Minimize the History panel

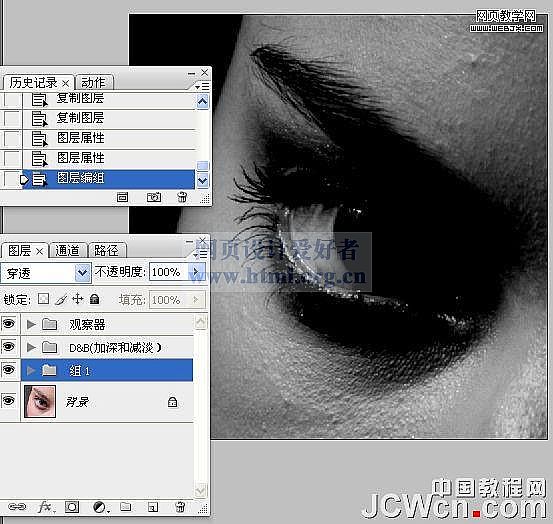pos(192,73)
